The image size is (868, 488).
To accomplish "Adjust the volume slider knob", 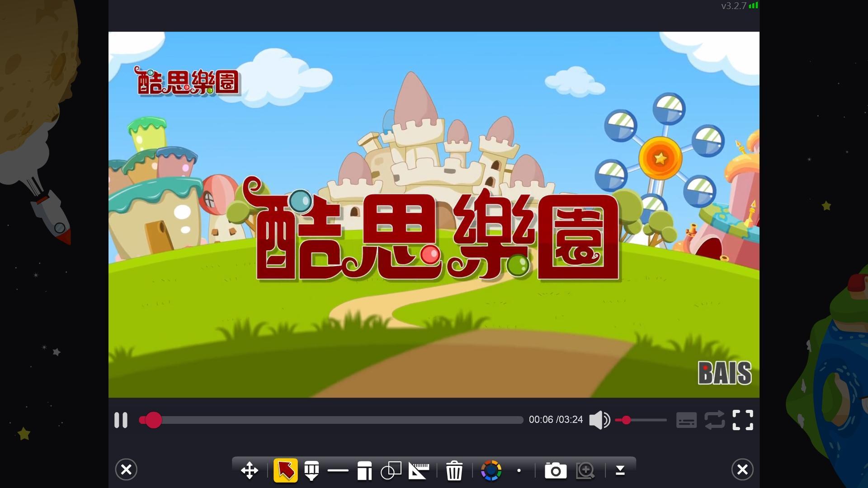I will (626, 420).
